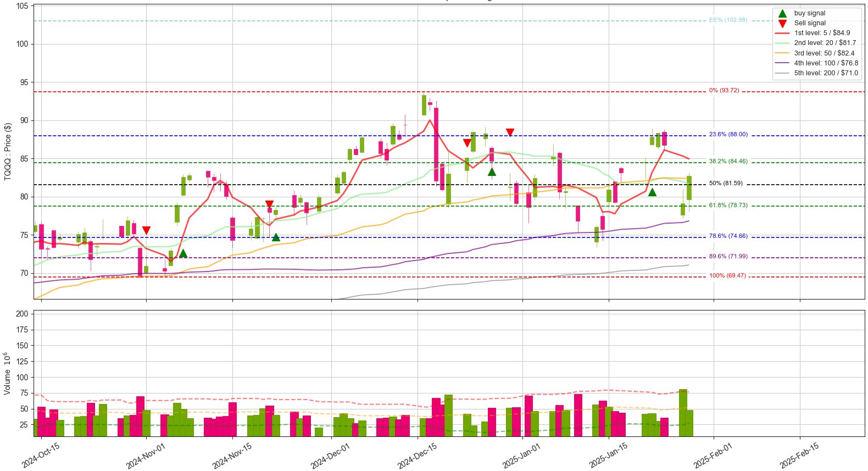Click the x-axis date label '2024-Oct-15'
The width and height of the screenshot is (868, 471).
pyautogui.click(x=41, y=456)
